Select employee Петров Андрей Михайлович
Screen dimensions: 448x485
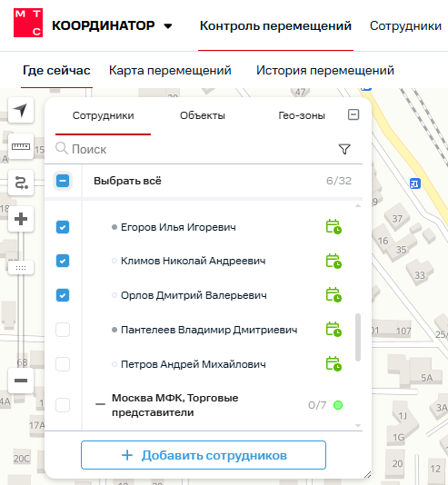coord(193,364)
